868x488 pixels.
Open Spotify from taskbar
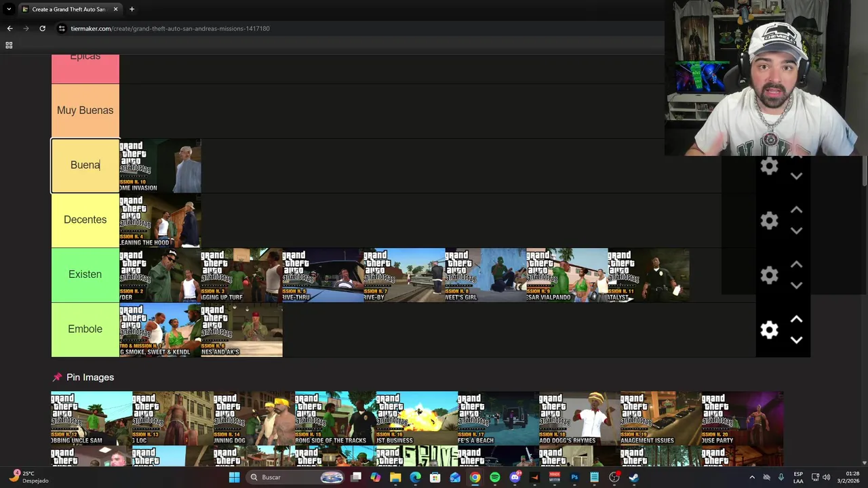click(x=495, y=477)
